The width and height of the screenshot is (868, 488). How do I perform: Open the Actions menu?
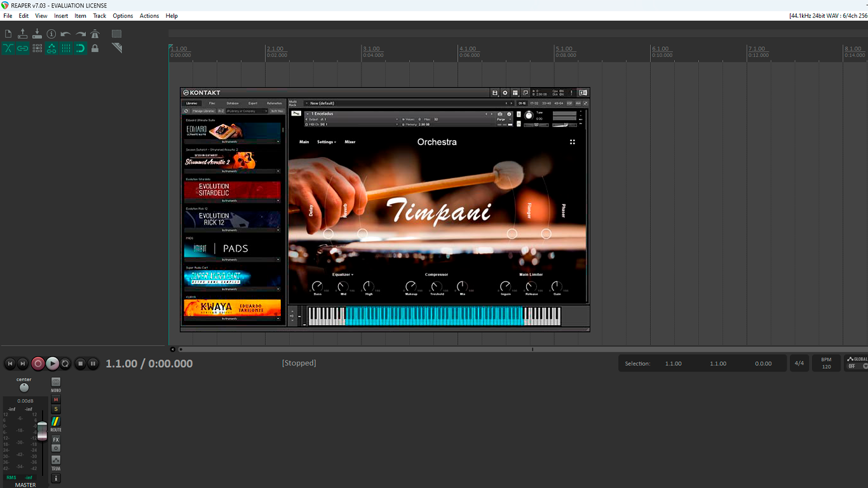[149, 16]
